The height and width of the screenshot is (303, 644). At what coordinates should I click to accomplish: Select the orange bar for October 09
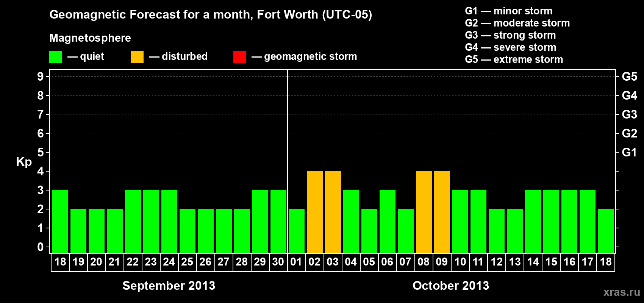[x=442, y=212]
